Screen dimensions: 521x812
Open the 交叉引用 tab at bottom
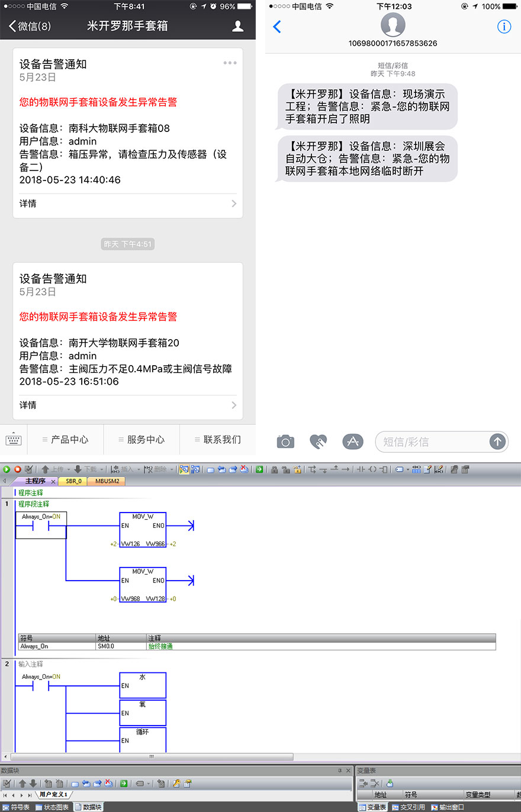tap(409, 807)
